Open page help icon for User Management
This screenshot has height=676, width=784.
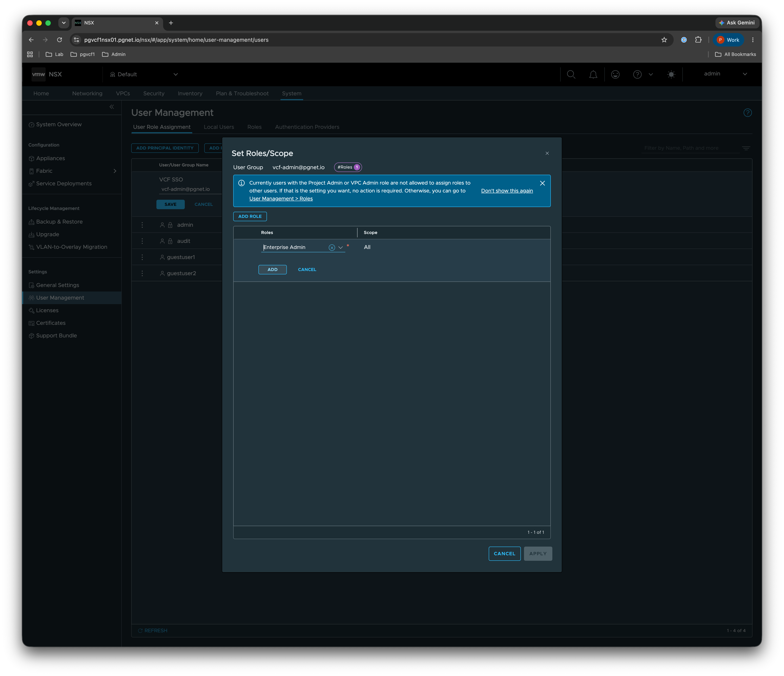click(747, 113)
